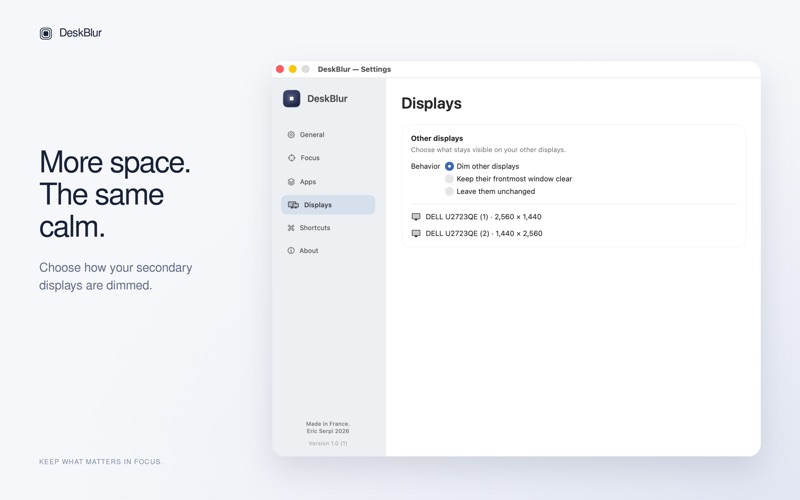
Task: Click the Shortcuts command-key icon
Action: [x=291, y=228]
